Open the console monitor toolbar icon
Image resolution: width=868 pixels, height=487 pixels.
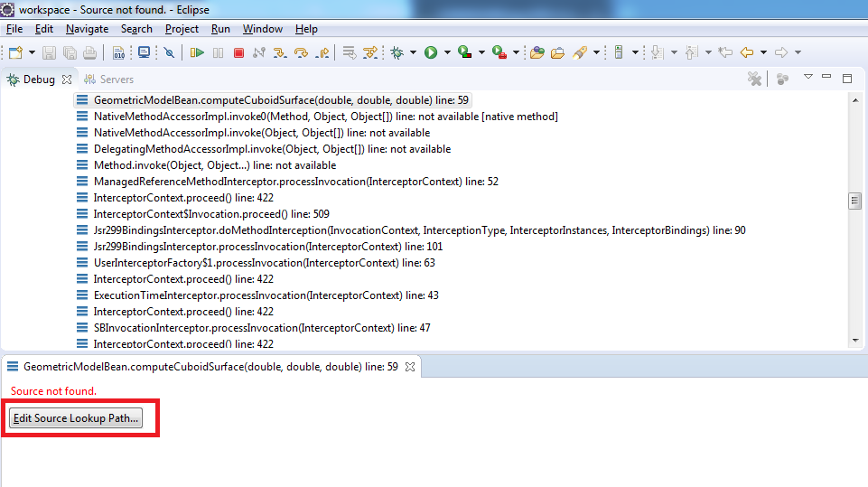tap(144, 52)
